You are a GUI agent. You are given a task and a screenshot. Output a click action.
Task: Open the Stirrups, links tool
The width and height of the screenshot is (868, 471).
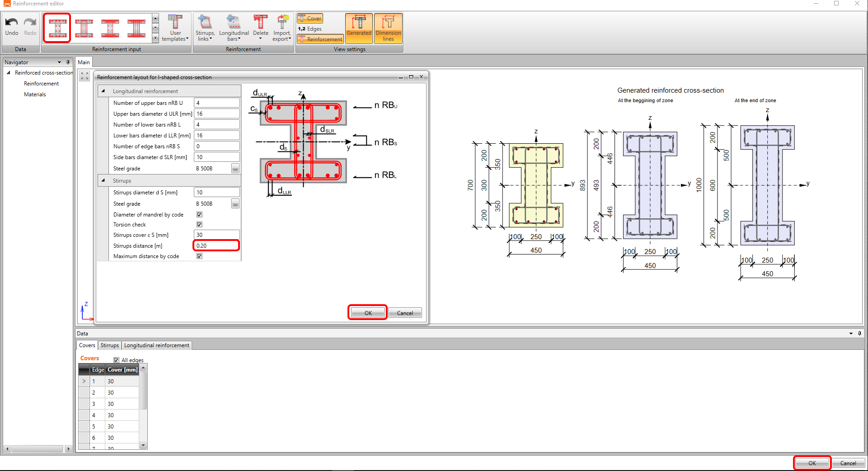(x=205, y=28)
